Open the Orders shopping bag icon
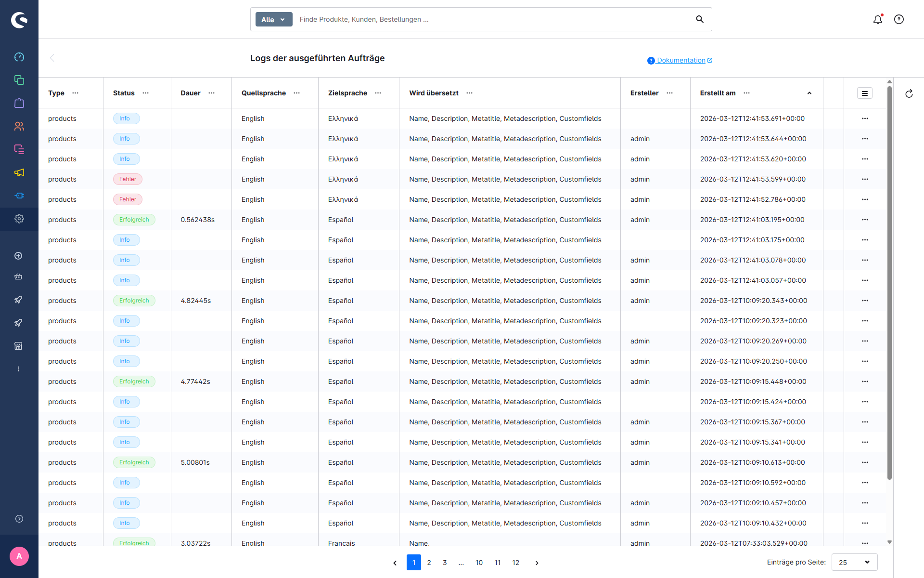Screen dimensions: 924x578 [x=19, y=103]
